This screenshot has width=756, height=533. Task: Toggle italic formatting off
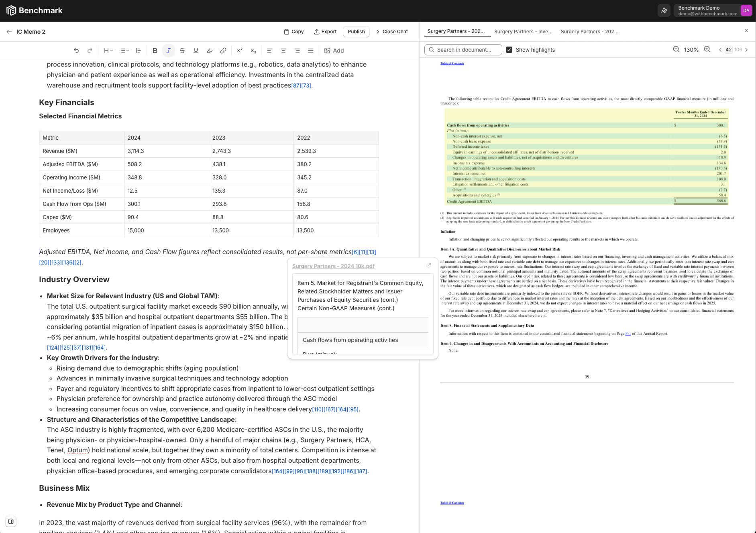(x=169, y=51)
